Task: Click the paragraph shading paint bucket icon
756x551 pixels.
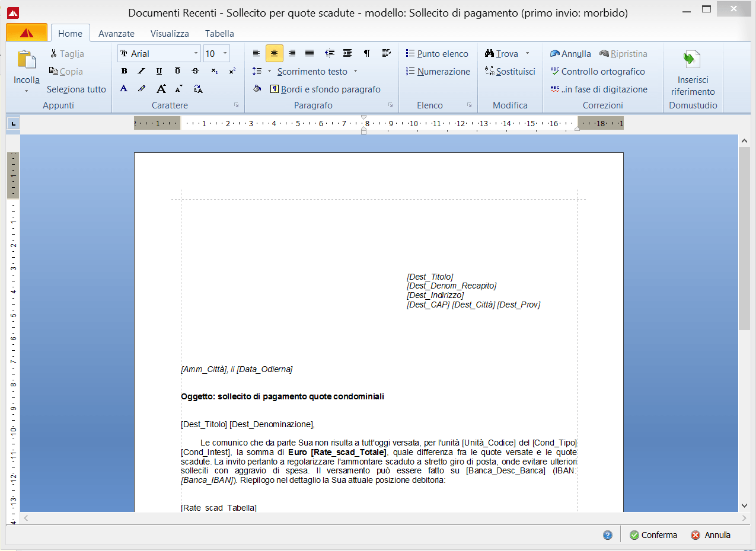Action: 257,89
